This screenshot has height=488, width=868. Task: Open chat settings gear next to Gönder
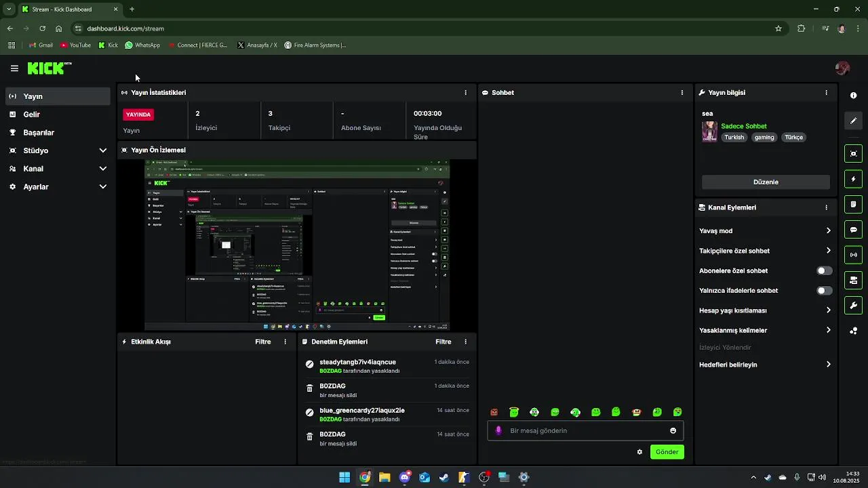pyautogui.click(x=639, y=452)
